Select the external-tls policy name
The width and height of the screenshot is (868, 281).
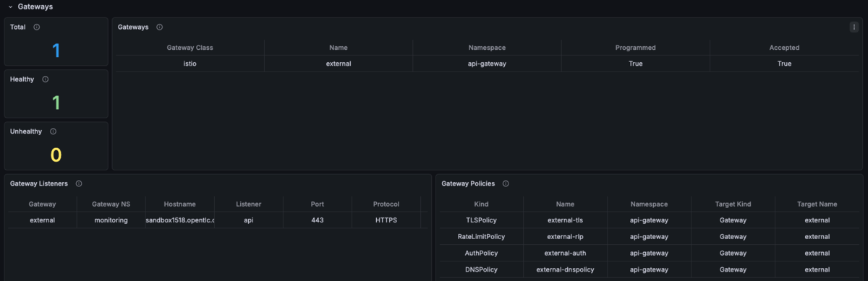click(565, 220)
